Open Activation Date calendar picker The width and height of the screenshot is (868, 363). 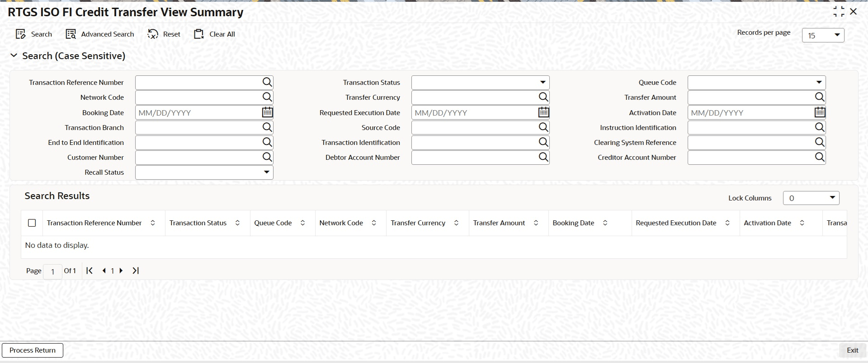click(x=820, y=112)
